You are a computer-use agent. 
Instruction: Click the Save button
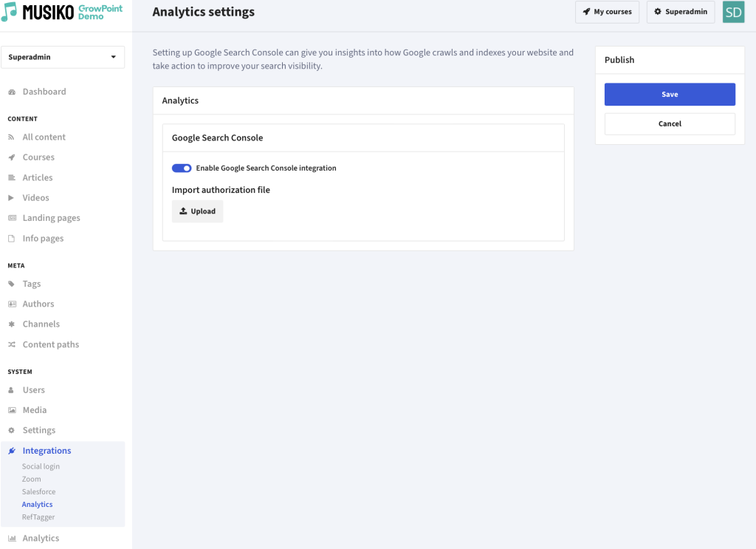(670, 94)
